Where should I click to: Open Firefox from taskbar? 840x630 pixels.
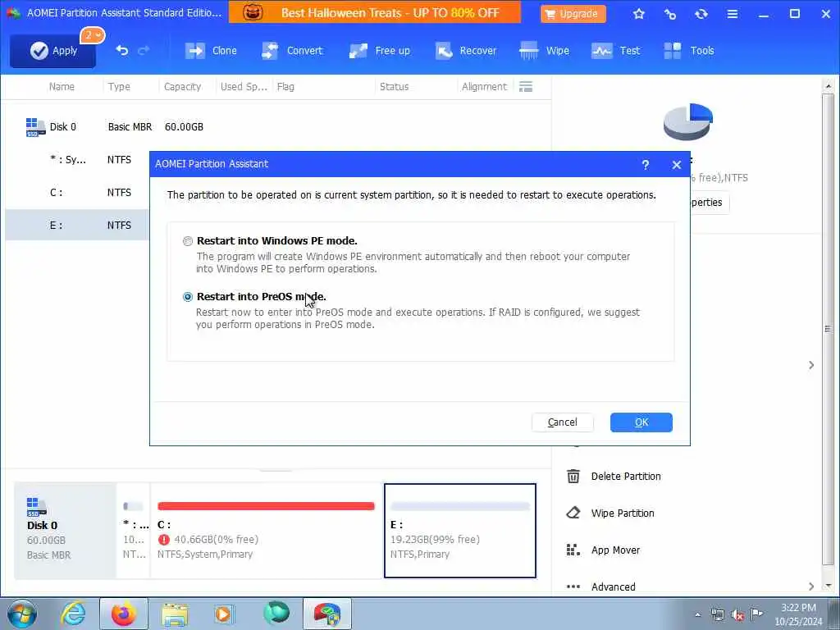coord(124,614)
